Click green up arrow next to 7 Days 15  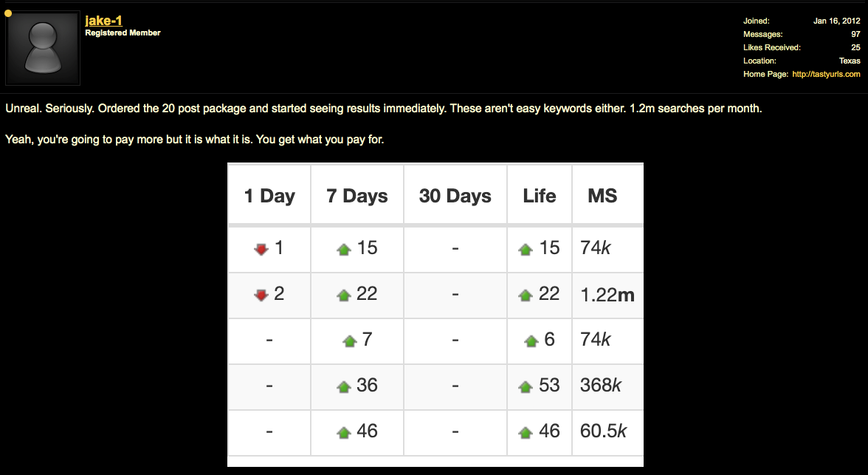(x=344, y=250)
